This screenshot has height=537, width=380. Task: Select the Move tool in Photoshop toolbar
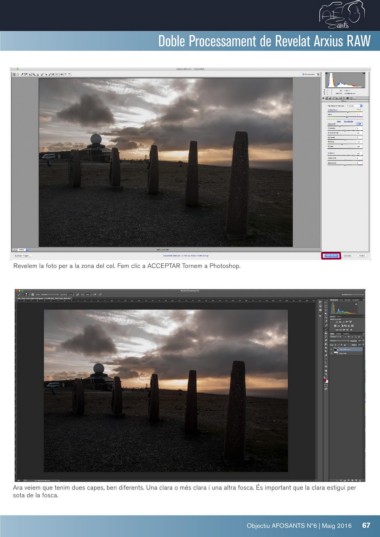point(325,302)
